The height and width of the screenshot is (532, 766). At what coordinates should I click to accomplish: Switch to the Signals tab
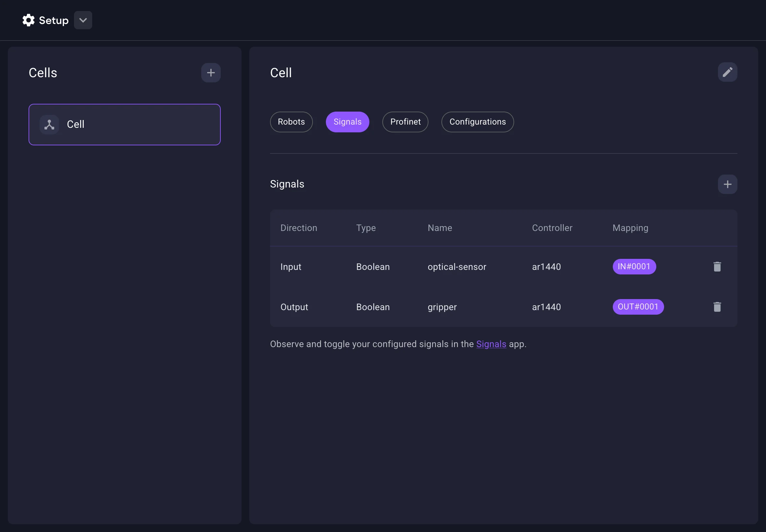click(x=347, y=122)
